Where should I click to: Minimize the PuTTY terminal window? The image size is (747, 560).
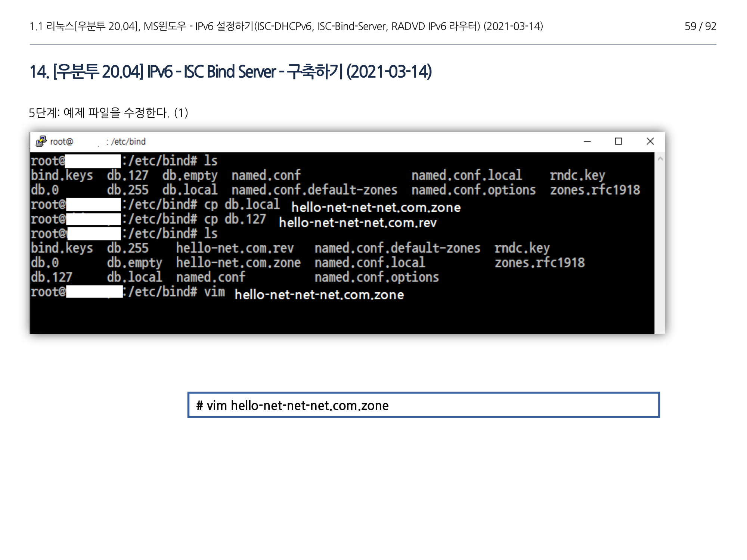587,141
